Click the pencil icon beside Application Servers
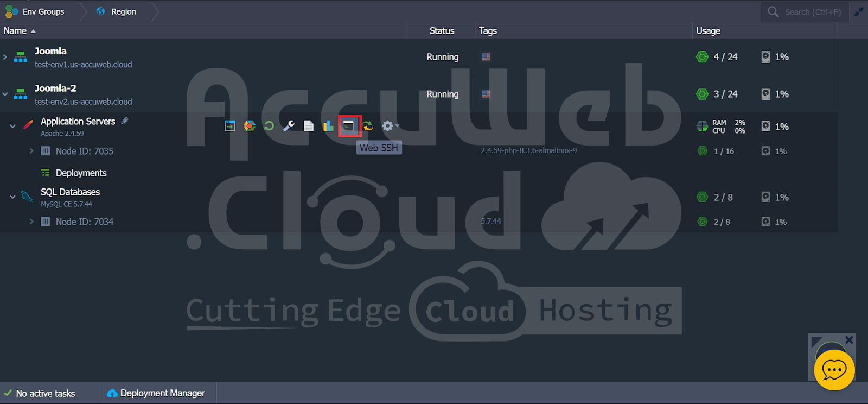Viewport: 868px width, 404px height. (x=125, y=121)
